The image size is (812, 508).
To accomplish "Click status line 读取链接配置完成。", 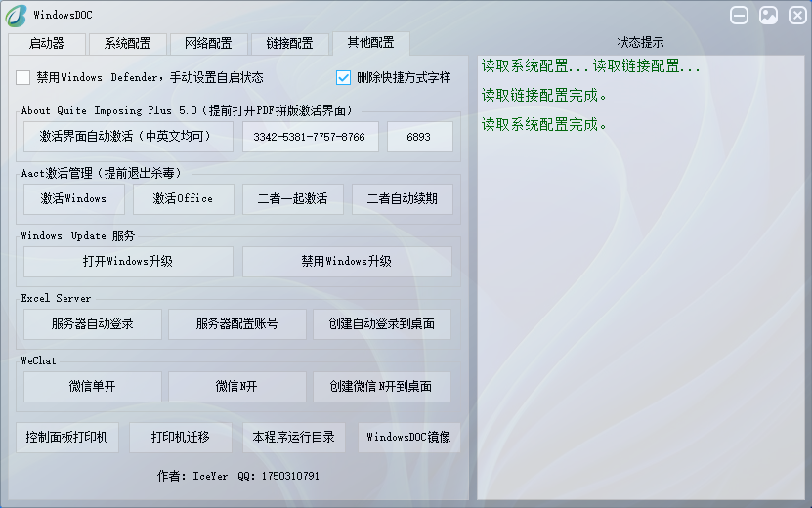I will click(543, 96).
